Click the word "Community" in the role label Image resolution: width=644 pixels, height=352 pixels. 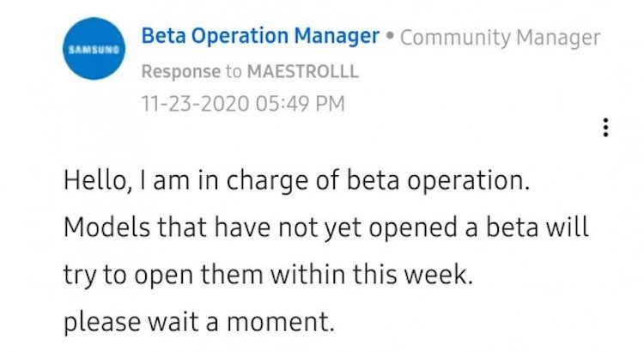pyautogui.click(x=453, y=38)
